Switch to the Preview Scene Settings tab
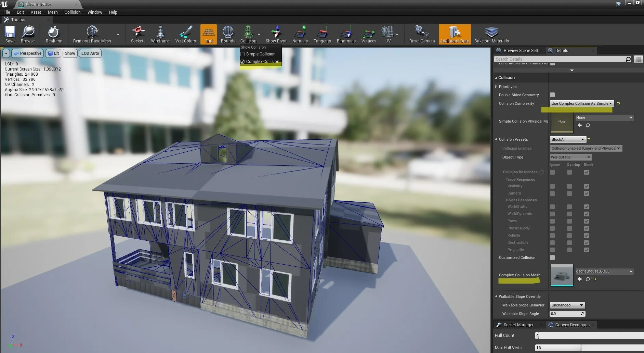This screenshot has height=353, width=644. tap(520, 51)
